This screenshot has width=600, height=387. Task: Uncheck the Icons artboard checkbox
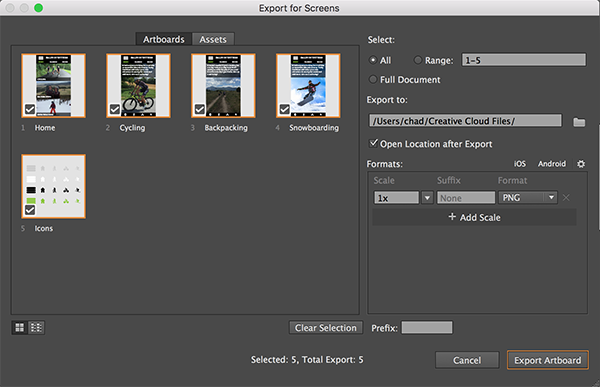(30, 210)
